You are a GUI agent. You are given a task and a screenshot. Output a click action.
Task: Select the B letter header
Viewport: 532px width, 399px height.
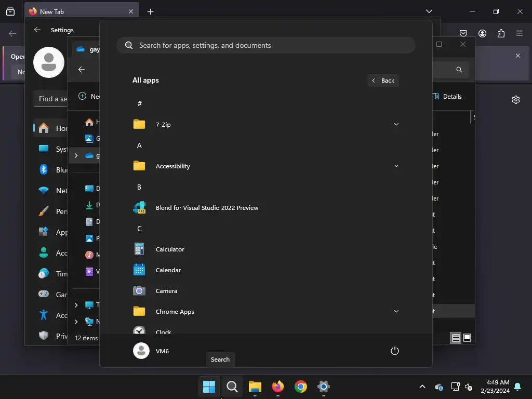click(139, 187)
